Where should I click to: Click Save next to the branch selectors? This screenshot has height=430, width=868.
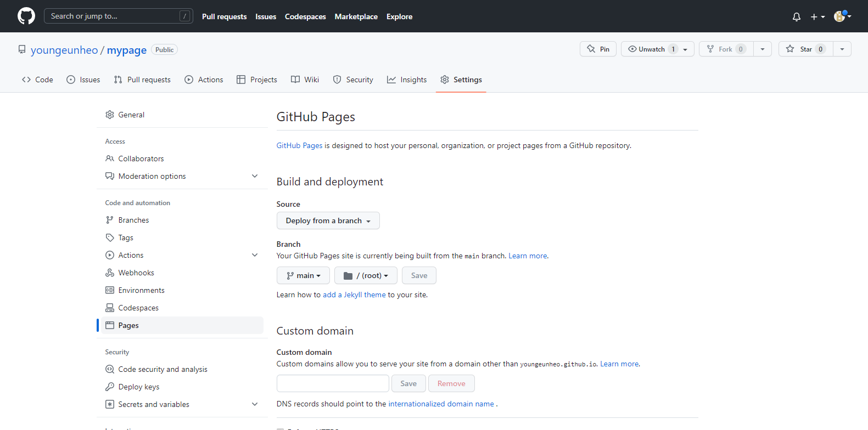(x=419, y=275)
